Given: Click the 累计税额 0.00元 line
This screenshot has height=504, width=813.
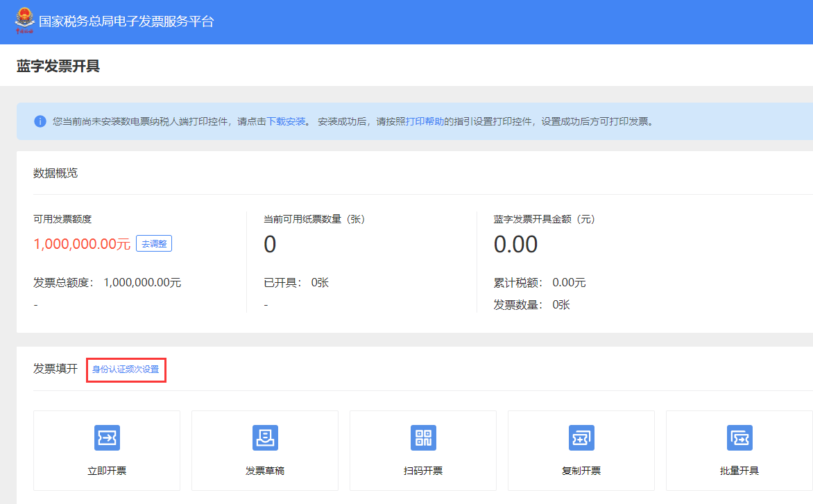Looking at the screenshot, I should click(540, 283).
